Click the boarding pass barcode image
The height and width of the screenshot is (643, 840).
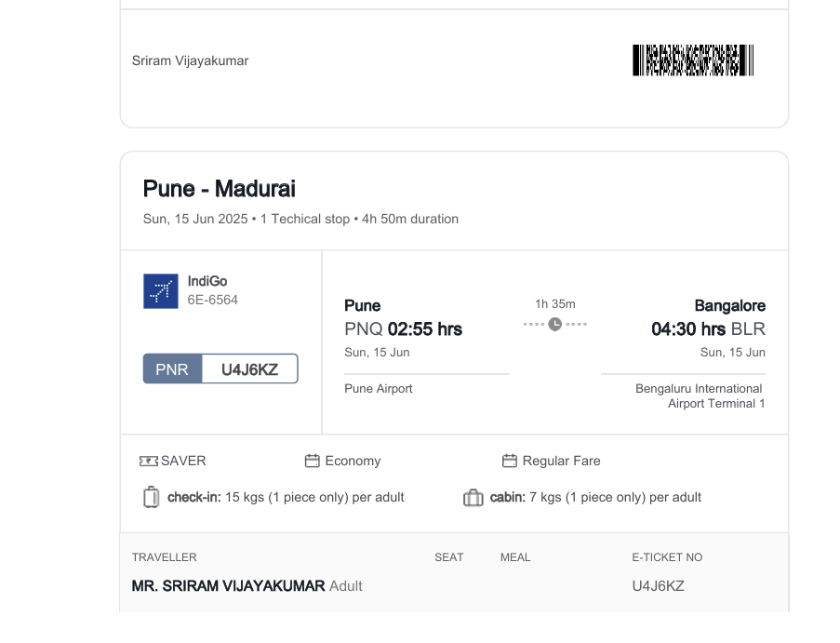point(693,60)
